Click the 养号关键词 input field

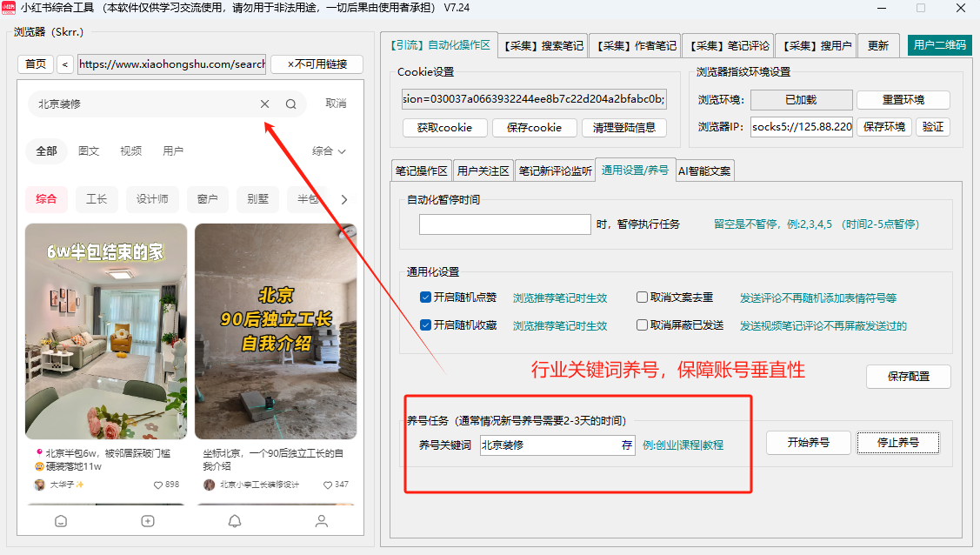point(548,445)
